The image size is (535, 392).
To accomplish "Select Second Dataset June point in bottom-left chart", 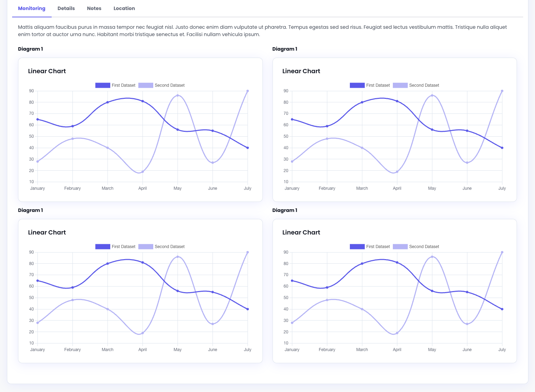I will click(x=213, y=324).
